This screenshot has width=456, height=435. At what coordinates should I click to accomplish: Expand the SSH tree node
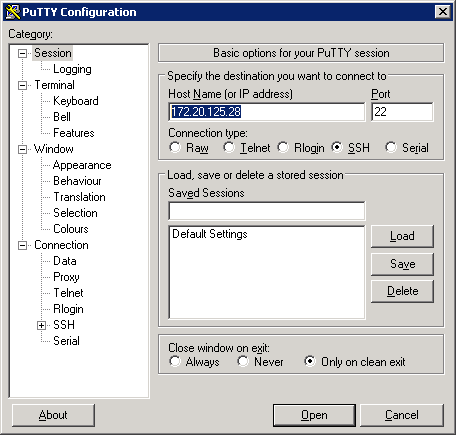point(41,325)
